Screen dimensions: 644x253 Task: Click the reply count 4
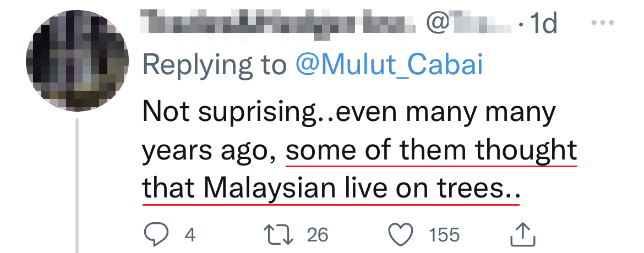point(190,235)
